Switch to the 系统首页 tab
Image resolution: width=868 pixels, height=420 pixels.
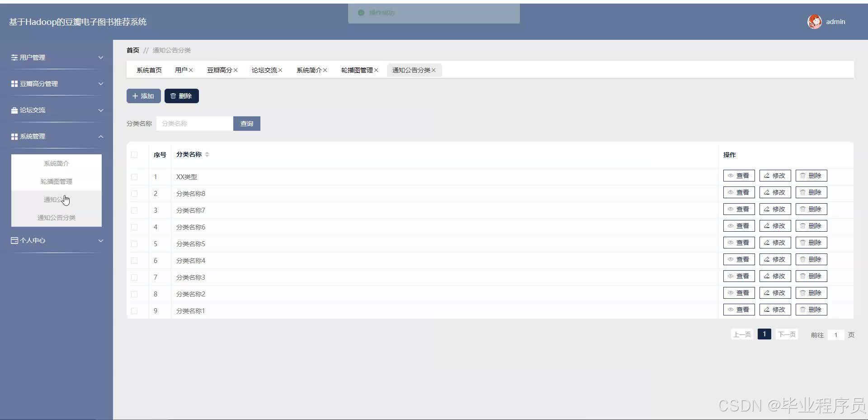[149, 70]
